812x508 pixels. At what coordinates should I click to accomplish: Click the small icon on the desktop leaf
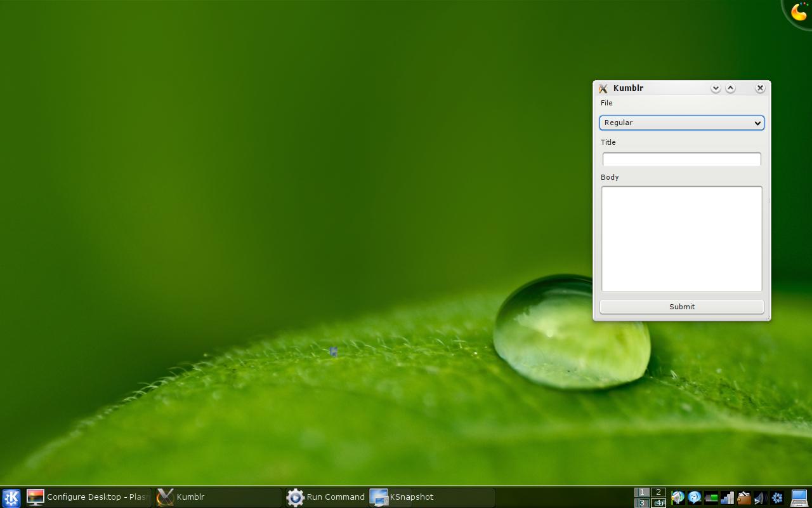click(334, 351)
